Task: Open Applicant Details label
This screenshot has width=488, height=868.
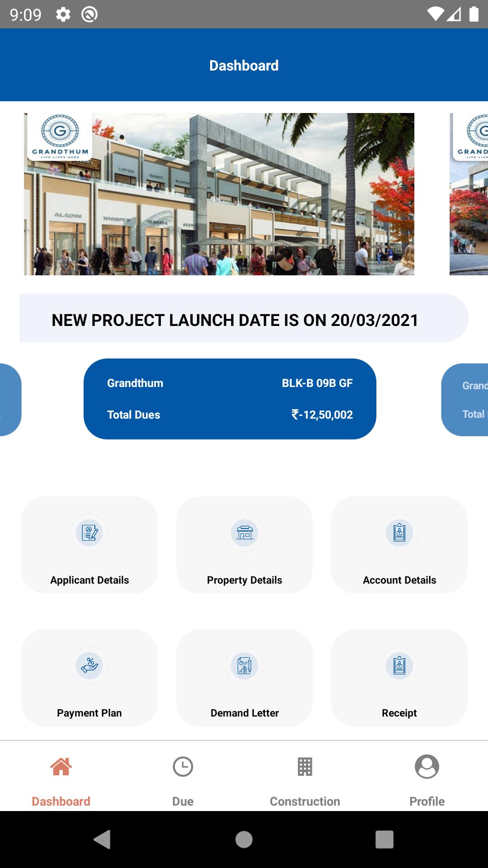Action: [89, 580]
